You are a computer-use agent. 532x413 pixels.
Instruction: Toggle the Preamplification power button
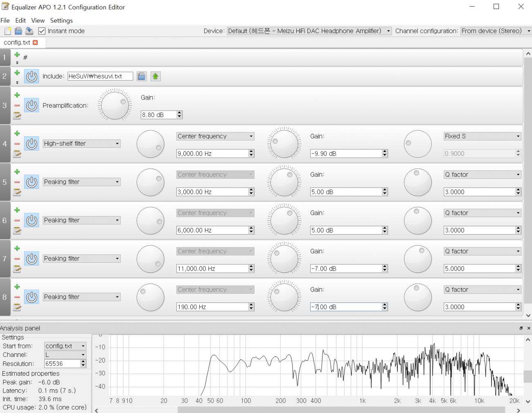tap(32, 106)
